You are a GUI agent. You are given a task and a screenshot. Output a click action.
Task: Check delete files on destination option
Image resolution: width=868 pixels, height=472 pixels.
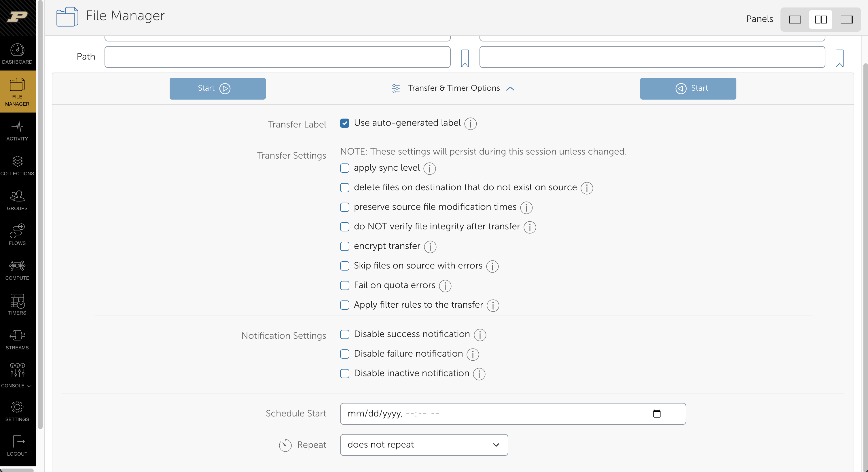tap(345, 188)
